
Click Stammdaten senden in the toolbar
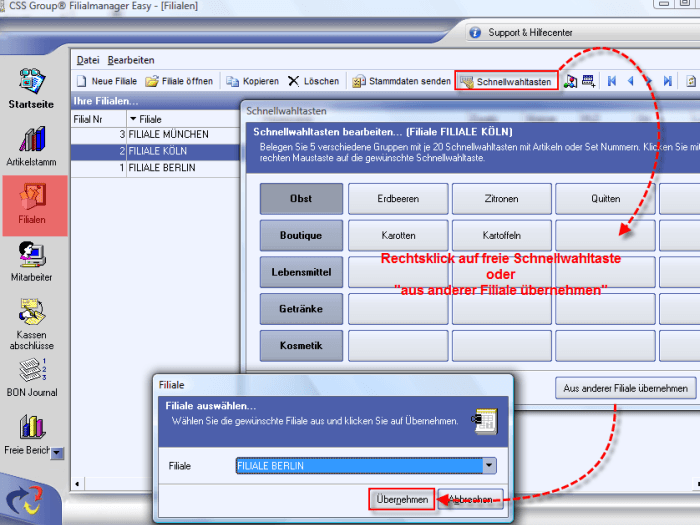[401, 81]
